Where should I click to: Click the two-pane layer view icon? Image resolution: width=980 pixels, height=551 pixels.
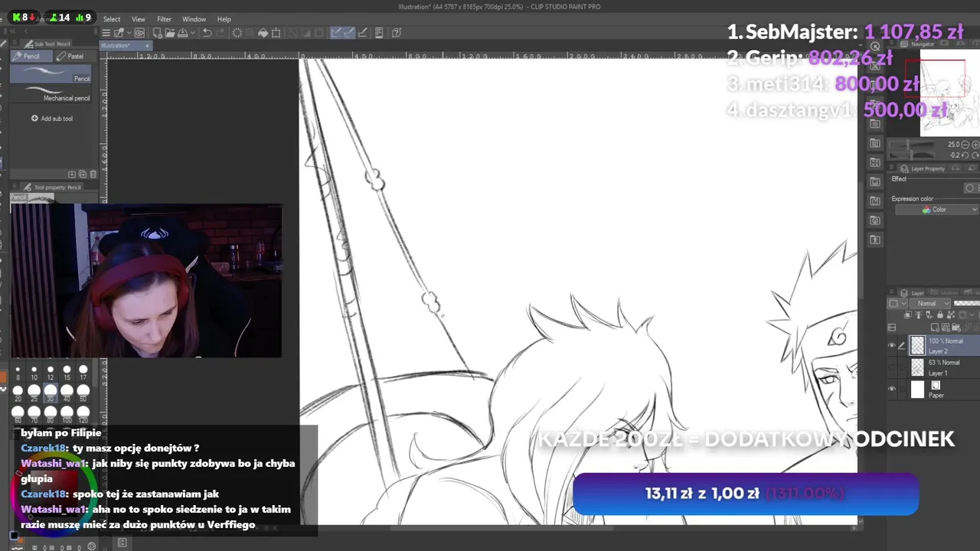pyautogui.click(x=891, y=328)
